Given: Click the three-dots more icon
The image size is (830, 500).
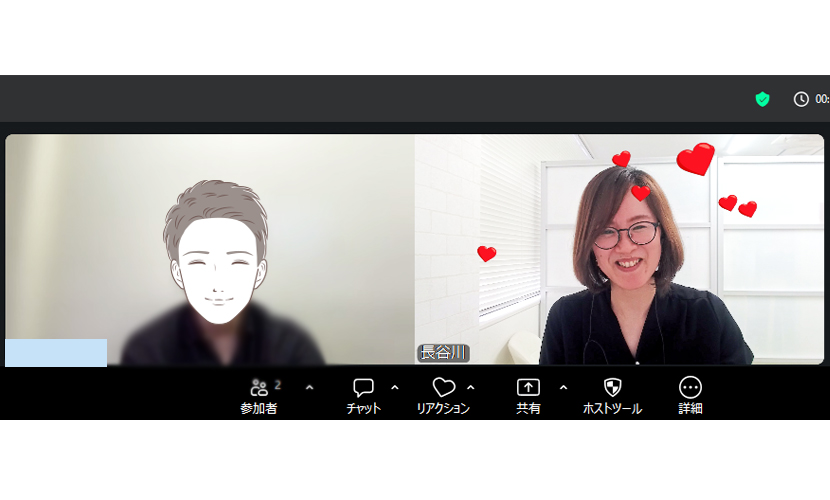Looking at the screenshot, I should click(690, 387).
